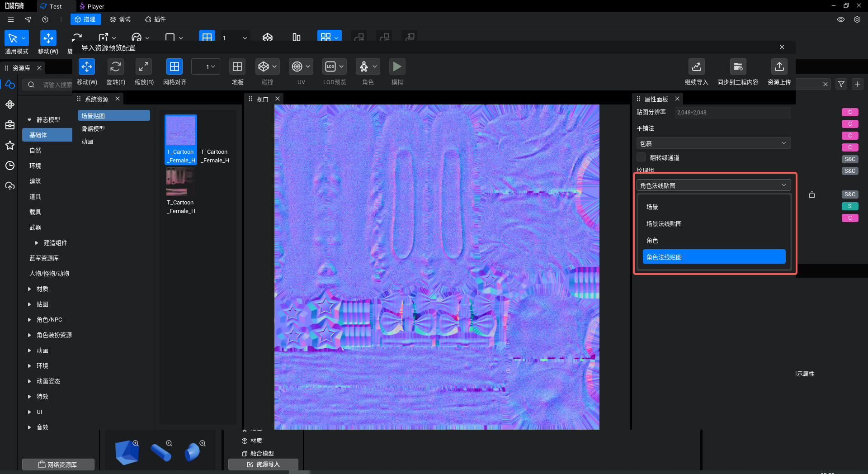Open the UV dropdown arrow
Viewport: 868px width, 474px height.
[308, 67]
